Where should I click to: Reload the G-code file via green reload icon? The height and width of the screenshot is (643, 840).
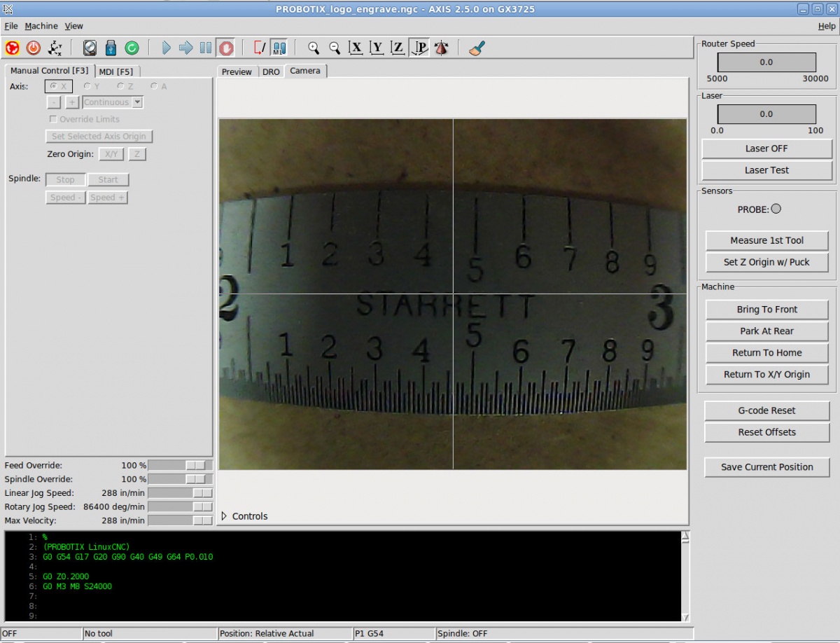[x=132, y=48]
